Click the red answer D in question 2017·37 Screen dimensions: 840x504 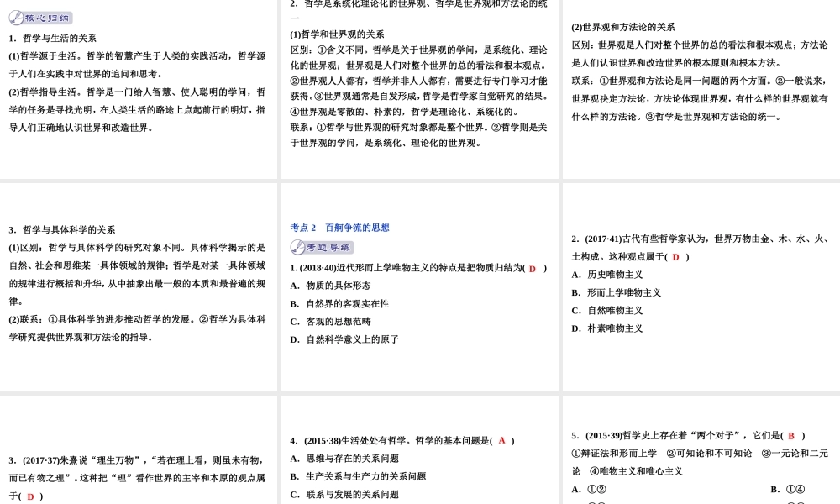coord(30,496)
